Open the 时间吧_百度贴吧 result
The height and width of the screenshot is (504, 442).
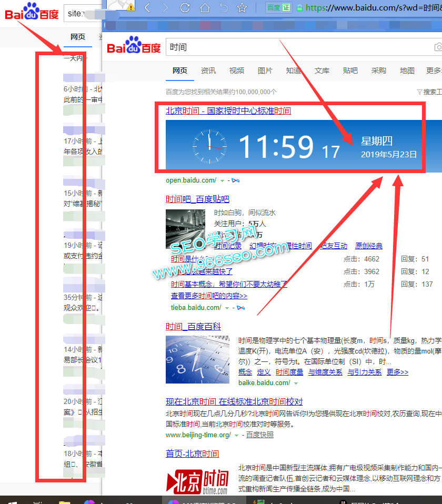(x=197, y=199)
